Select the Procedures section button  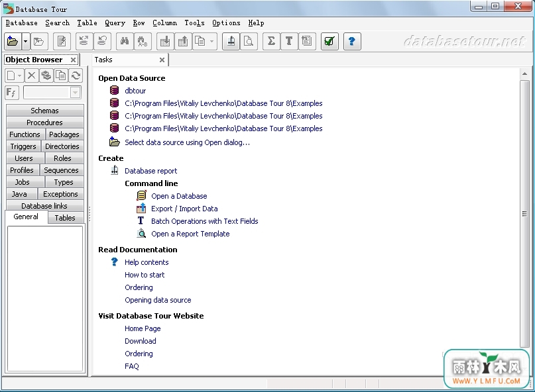(x=44, y=122)
